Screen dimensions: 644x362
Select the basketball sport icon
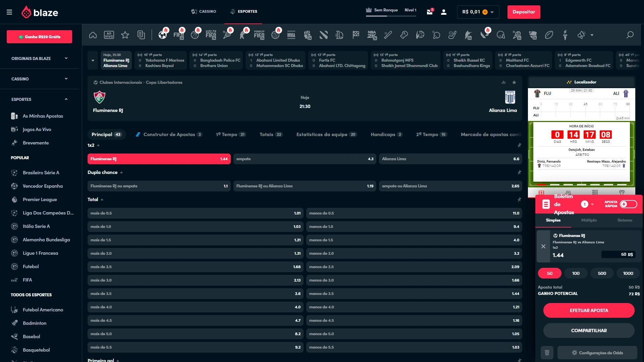pyautogui.click(x=195, y=35)
